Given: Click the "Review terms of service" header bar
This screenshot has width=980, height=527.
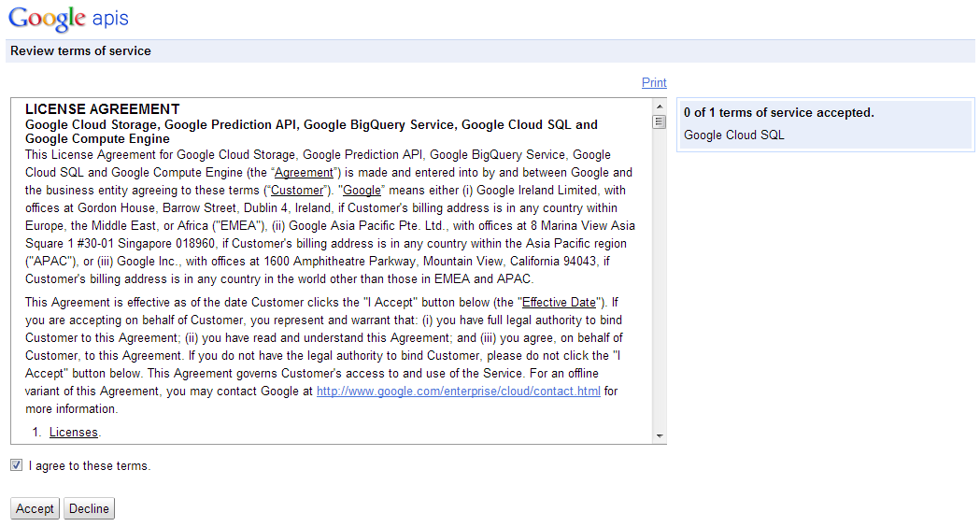Looking at the screenshot, I should pos(80,51).
